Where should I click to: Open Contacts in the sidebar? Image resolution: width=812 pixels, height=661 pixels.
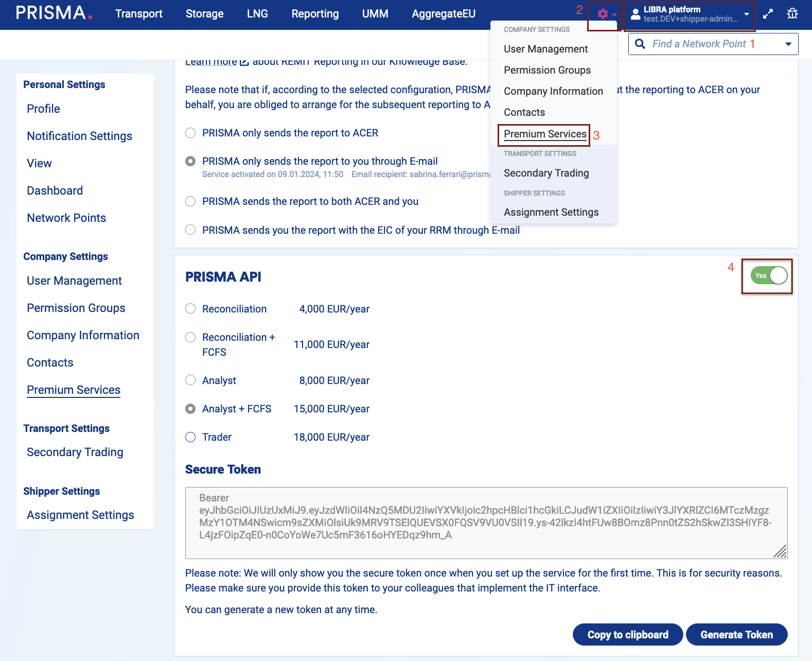coord(50,362)
